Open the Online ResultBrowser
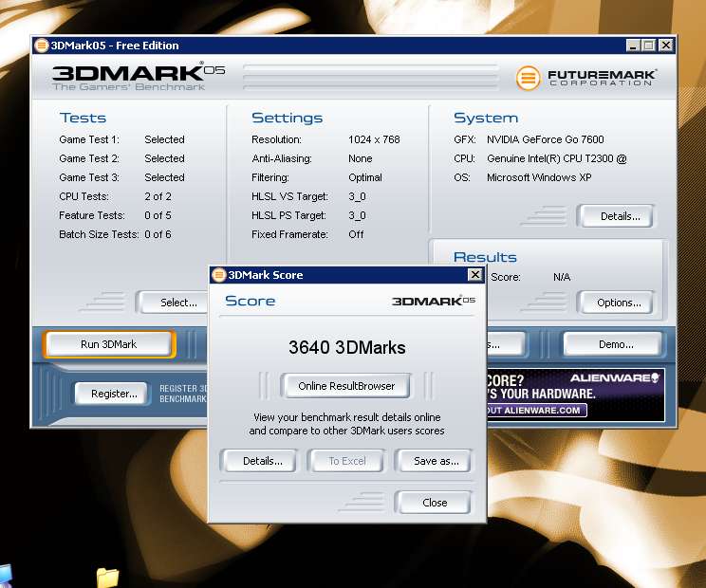Image resolution: width=706 pixels, height=588 pixels. coord(346,386)
